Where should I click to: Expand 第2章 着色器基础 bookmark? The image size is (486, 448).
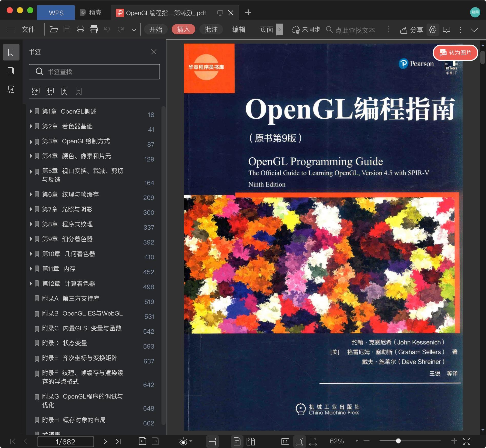point(31,126)
